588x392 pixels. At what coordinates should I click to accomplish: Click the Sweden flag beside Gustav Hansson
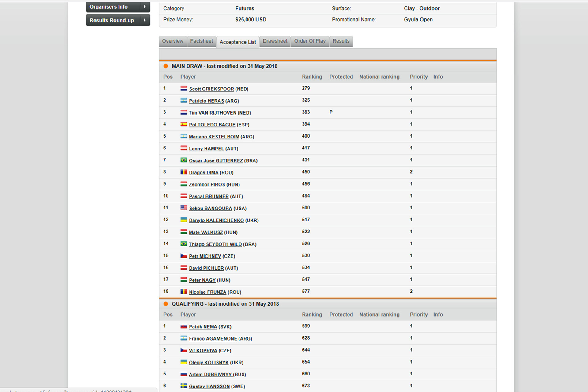point(183,386)
